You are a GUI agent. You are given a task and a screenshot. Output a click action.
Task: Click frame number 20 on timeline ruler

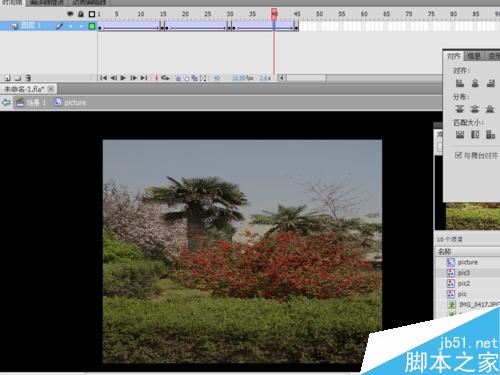[x=185, y=14]
